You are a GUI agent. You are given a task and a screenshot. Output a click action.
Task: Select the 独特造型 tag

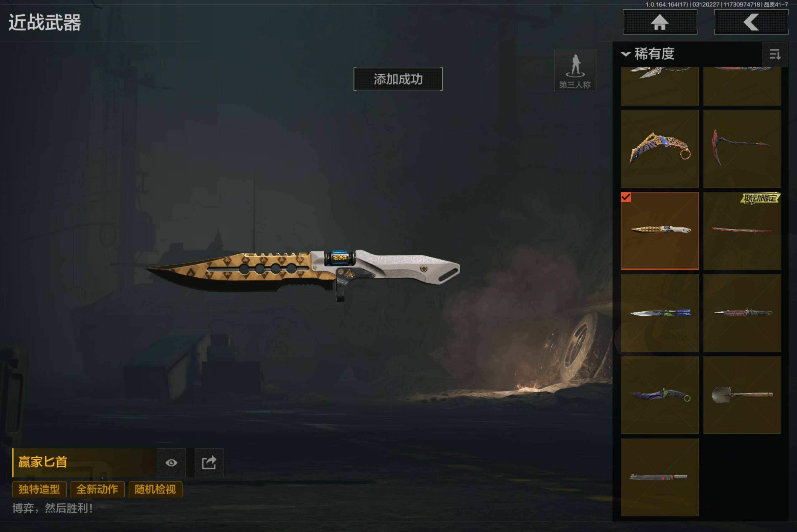[39, 489]
